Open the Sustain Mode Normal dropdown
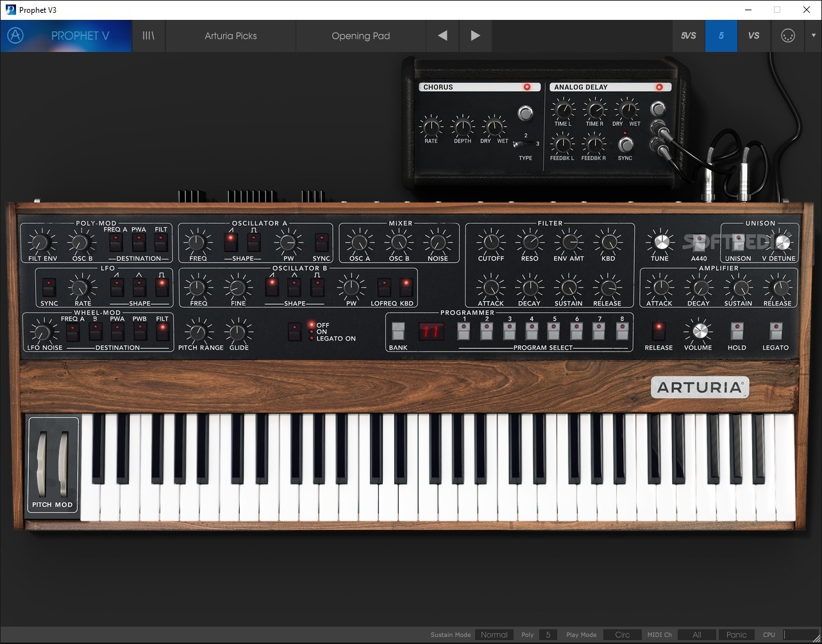 (494, 635)
